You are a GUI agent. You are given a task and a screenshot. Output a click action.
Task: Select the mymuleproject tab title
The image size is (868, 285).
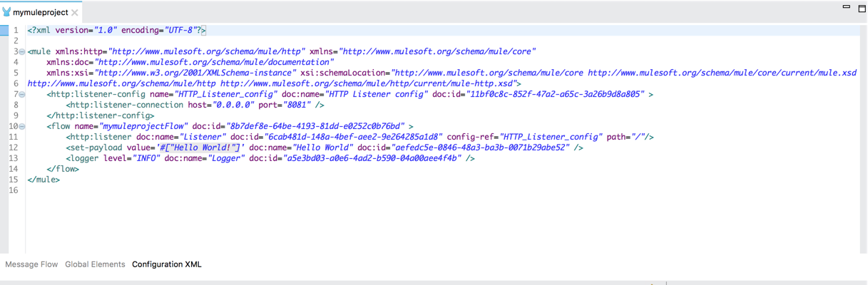point(41,13)
